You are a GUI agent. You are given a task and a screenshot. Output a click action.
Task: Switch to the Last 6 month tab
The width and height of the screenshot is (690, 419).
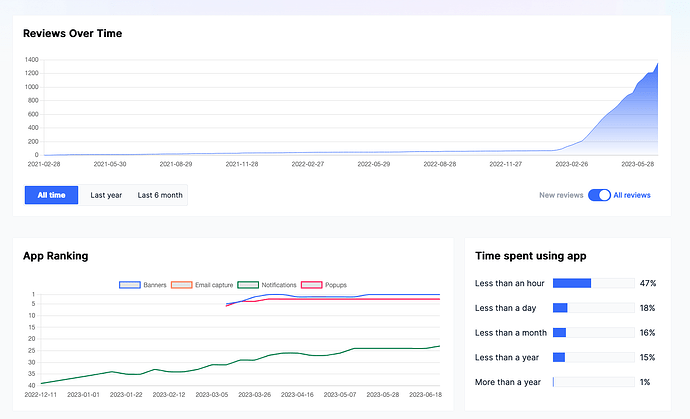pos(160,195)
